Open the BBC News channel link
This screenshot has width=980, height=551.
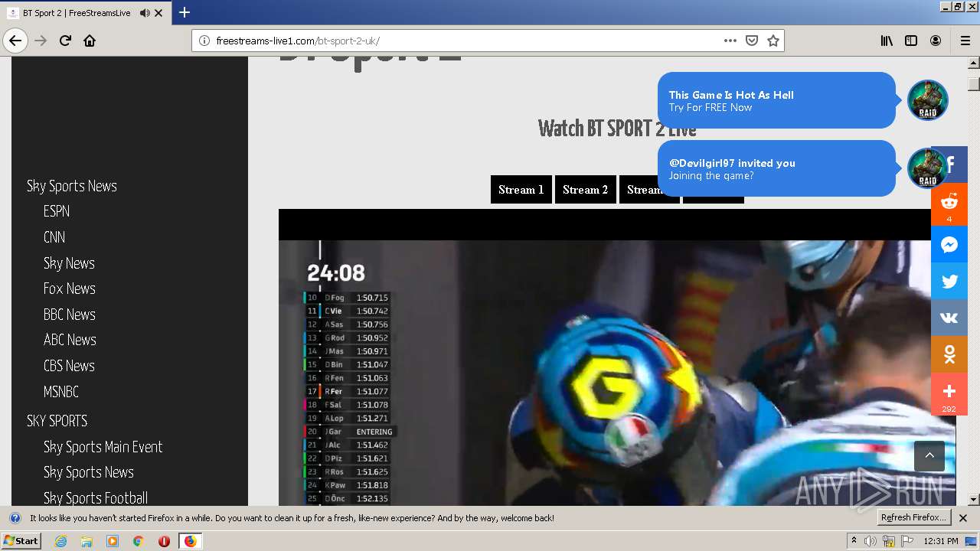[x=70, y=315]
